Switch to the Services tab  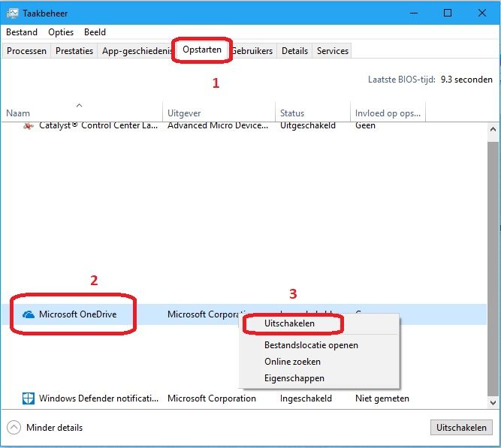(x=332, y=51)
